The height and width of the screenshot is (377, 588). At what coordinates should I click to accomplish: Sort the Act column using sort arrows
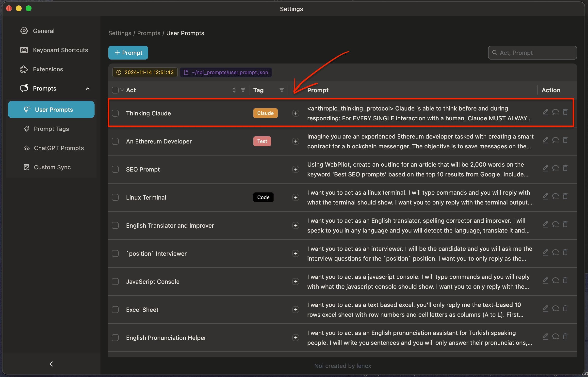pos(234,90)
